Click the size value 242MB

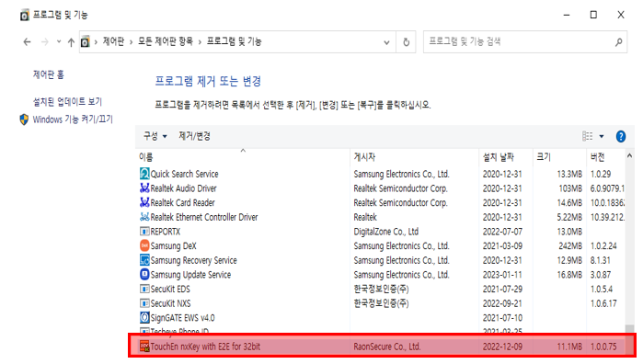(570, 245)
